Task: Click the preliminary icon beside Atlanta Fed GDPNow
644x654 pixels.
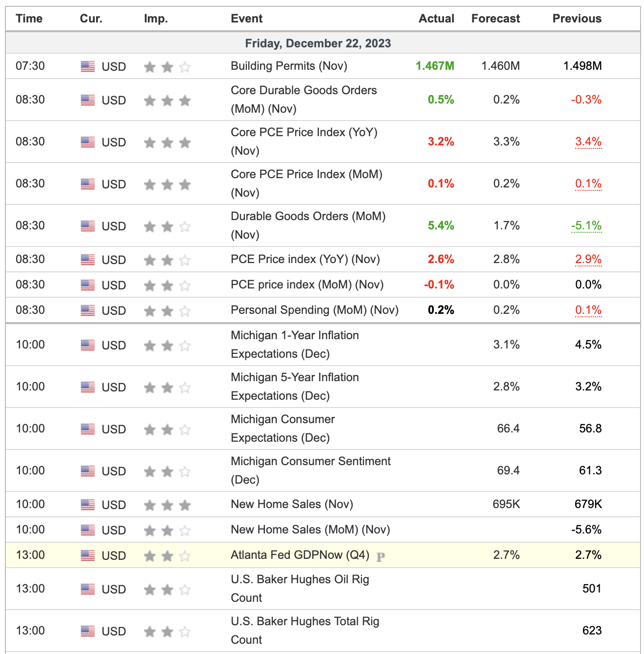Action: pos(381,556)
